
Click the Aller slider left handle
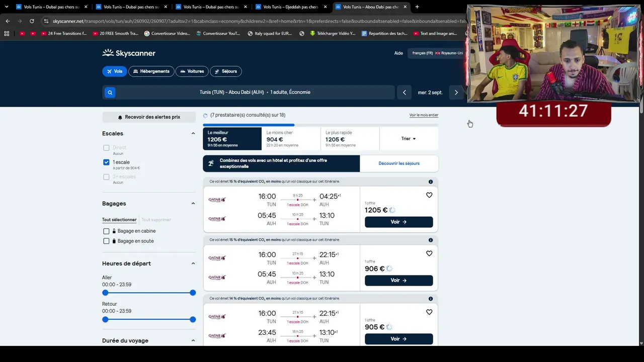pyautogui.click(x=105, y=293)
